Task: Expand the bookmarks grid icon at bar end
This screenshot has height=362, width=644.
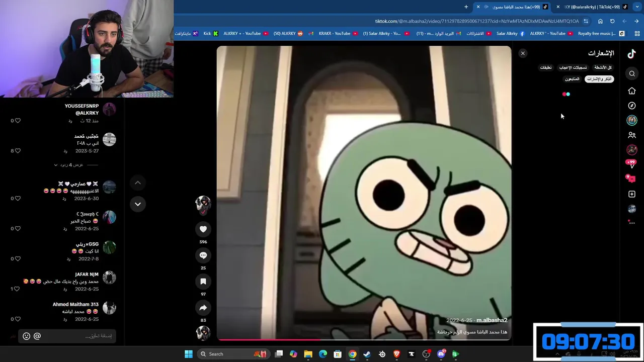Action: tap(637, 34)
